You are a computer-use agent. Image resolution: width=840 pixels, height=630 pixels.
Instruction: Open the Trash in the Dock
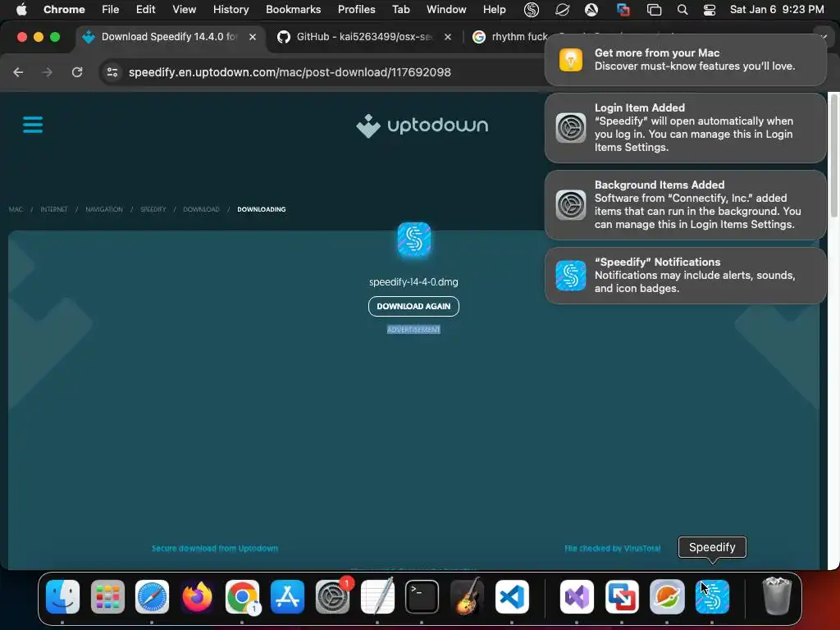click(x=777, y=596)
